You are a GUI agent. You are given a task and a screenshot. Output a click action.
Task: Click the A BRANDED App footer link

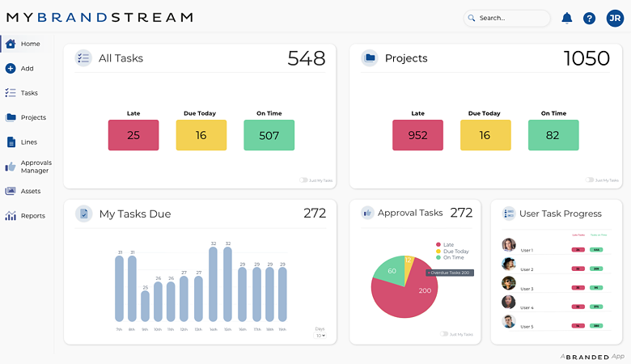(x=592, y=357)
